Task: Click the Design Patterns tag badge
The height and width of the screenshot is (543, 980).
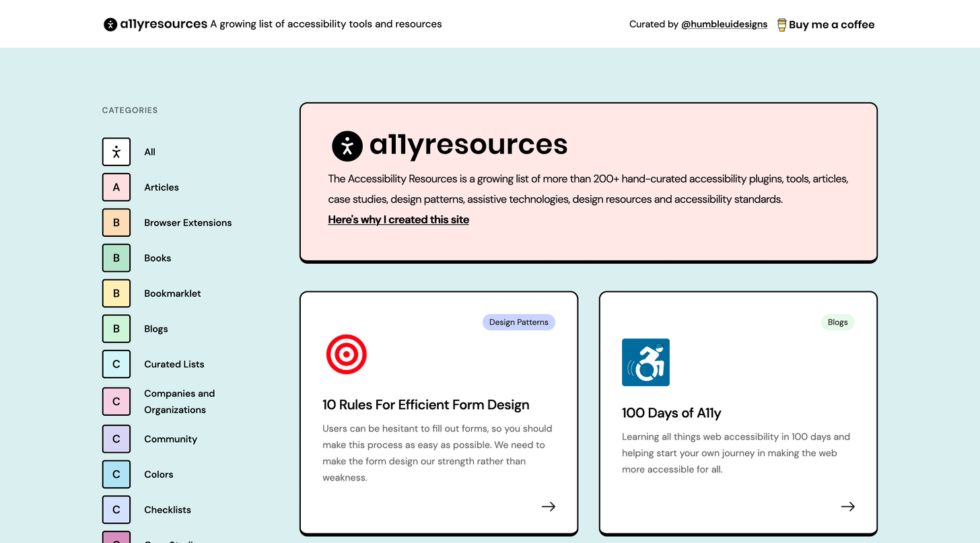Action: [x=518, y=322]
